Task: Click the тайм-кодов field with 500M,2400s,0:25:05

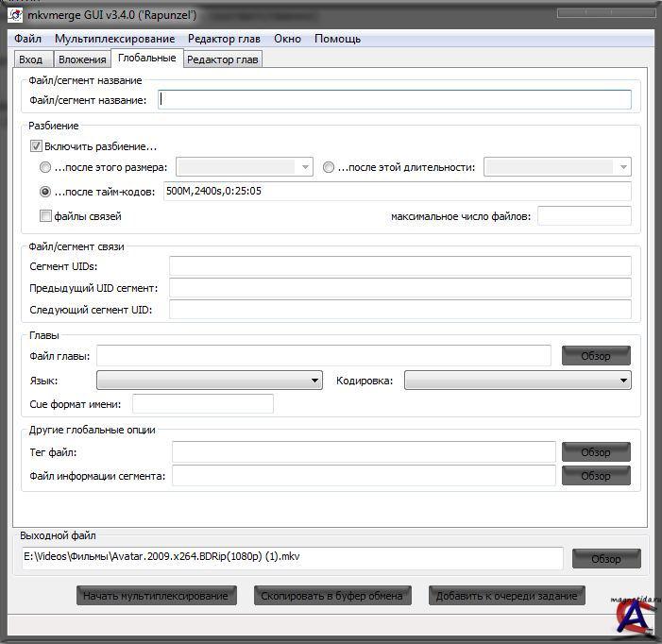Action: 398,192
